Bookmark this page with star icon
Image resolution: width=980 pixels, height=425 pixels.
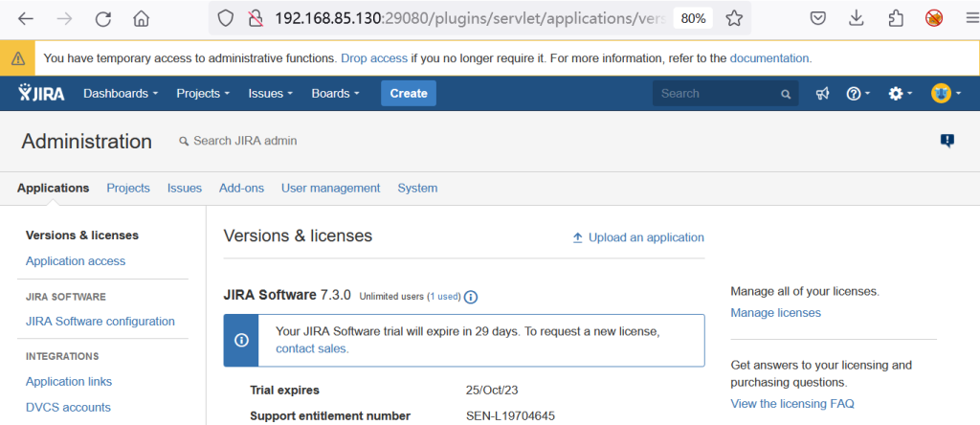[x=734, y=19]
